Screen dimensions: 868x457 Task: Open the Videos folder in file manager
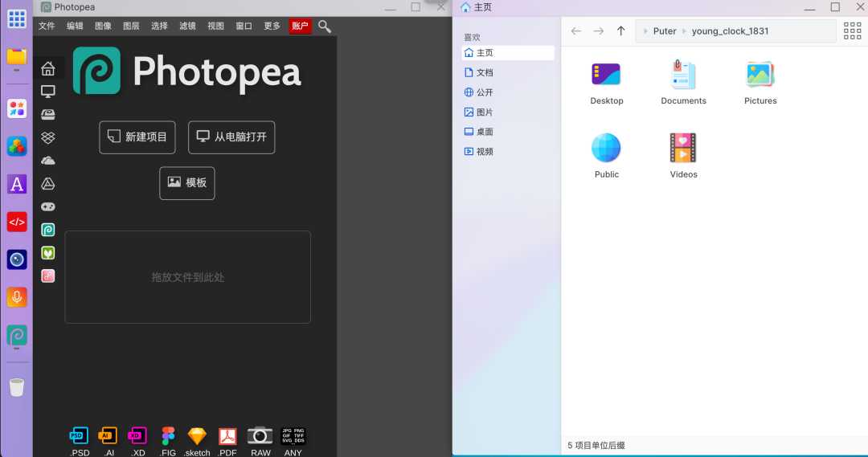tap(684, 156)
